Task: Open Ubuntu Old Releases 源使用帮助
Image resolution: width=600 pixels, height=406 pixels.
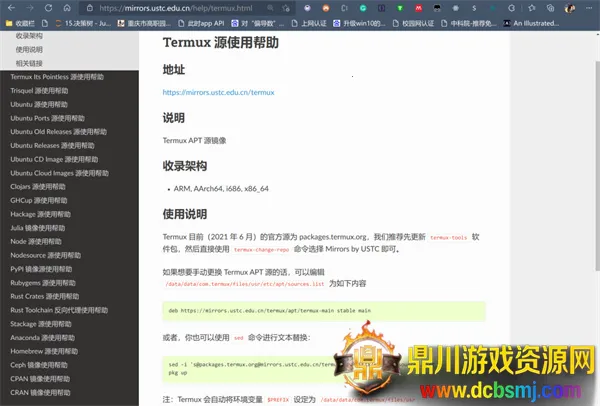Action: tap(59, 132)
